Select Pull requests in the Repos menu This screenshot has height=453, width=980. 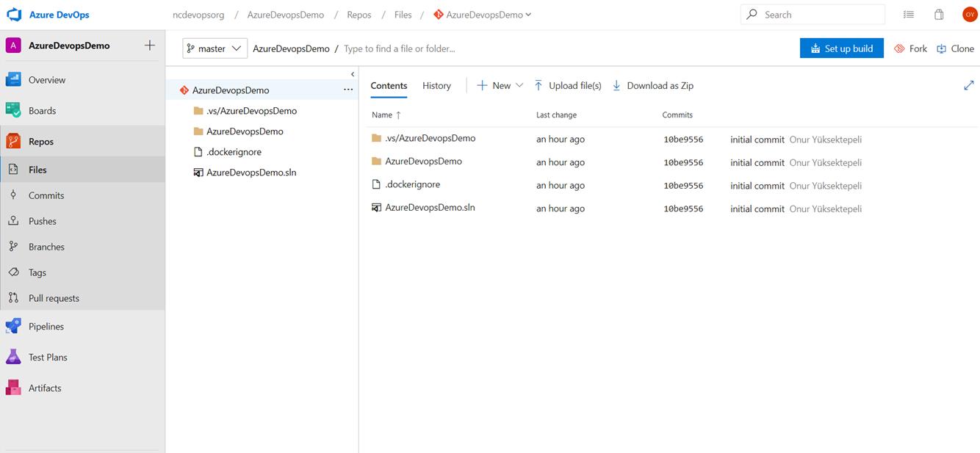[x=54, y=298]
